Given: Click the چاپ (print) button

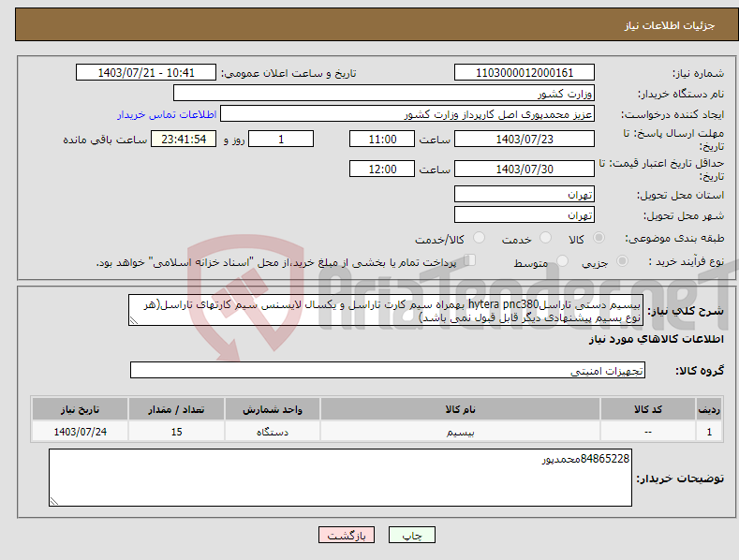Looking at the screenshot, I should click(x=411, y=535).
